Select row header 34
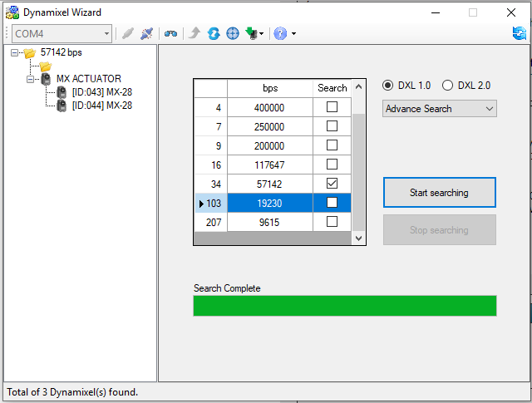Screen dimensions: 532x403 tap(211, 184)
